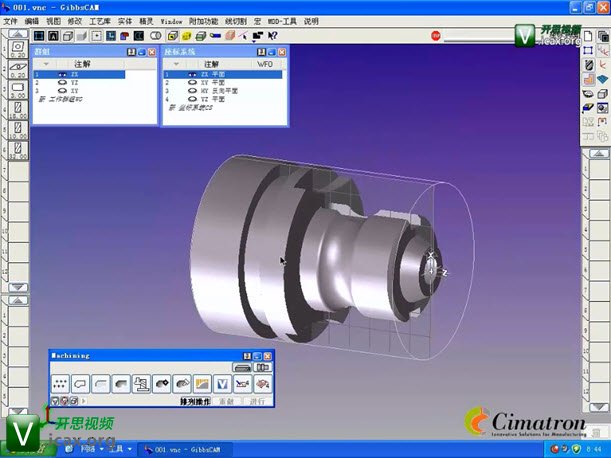Click the last pink toolpath icon in Machining palette
The image size is (611, 458).
263,384
